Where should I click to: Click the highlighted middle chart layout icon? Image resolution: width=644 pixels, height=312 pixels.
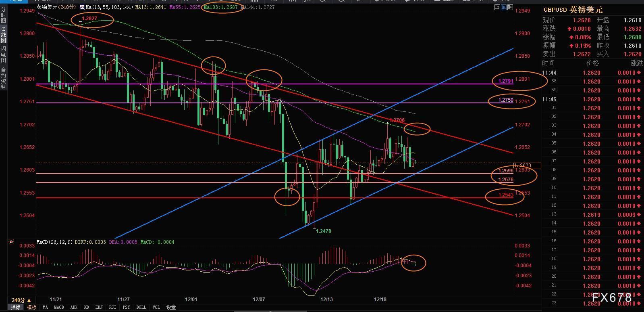click(x=503, y=7)
